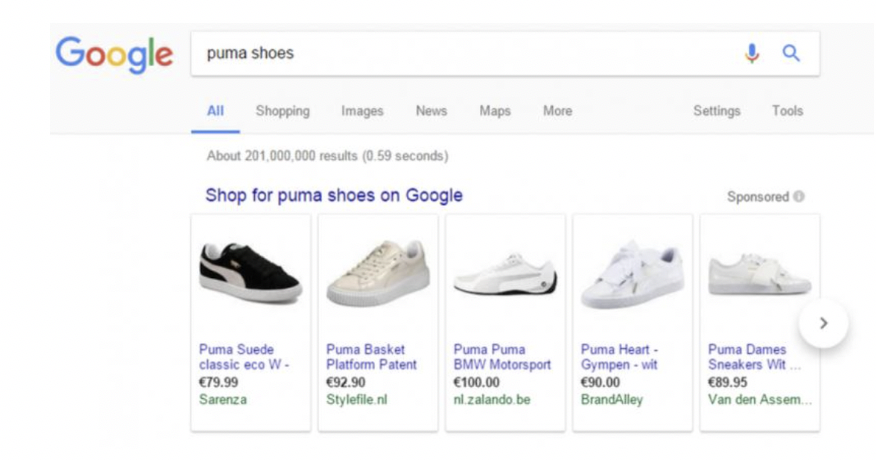Open the Settings menu
The image size is (876, 460).
[716, 111]
